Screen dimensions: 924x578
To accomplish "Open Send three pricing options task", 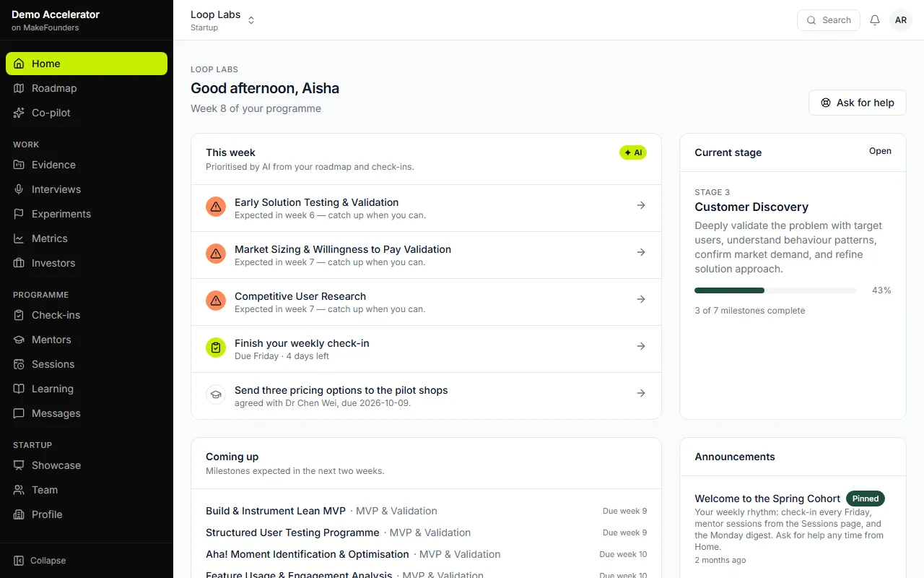I will [x=426, y=396].
